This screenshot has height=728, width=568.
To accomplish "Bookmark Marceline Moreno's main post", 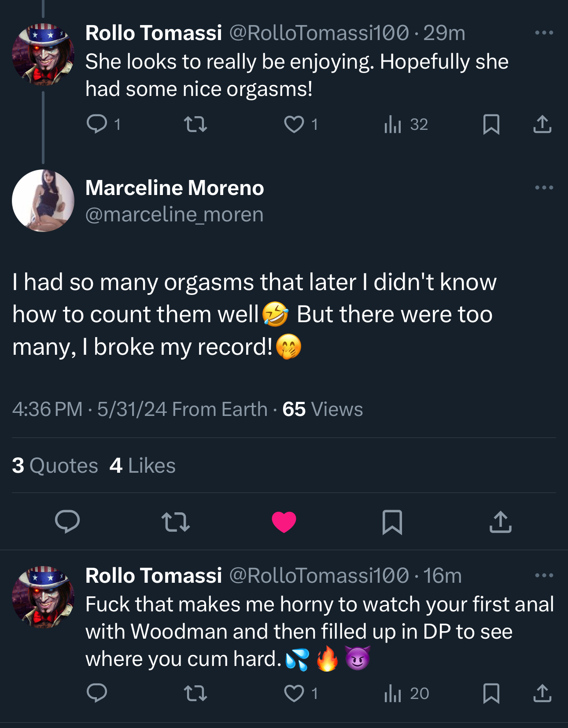I will pyautogui.click(x=392, y=522).
